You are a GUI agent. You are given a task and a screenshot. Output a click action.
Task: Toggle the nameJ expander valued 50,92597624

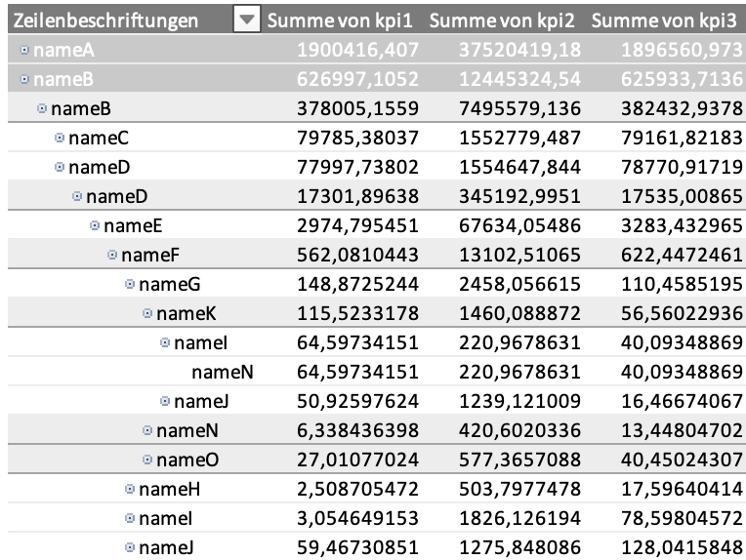coord(165,401)
